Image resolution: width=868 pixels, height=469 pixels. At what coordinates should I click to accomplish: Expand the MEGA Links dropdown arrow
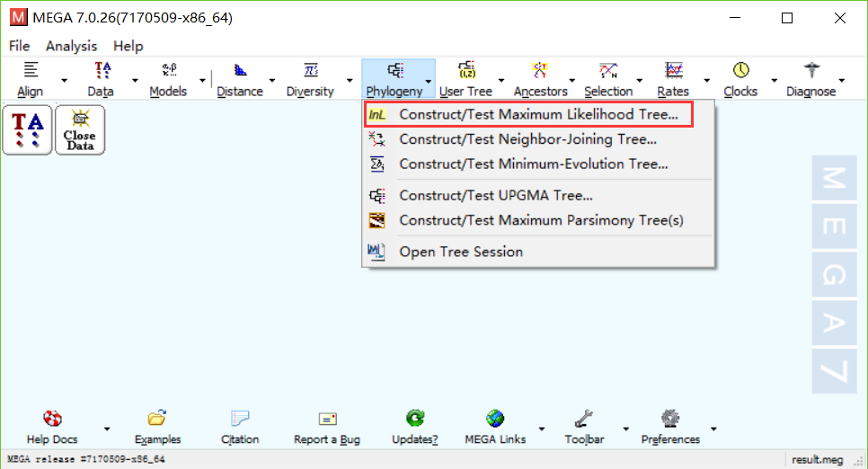(x=542, y=429)
